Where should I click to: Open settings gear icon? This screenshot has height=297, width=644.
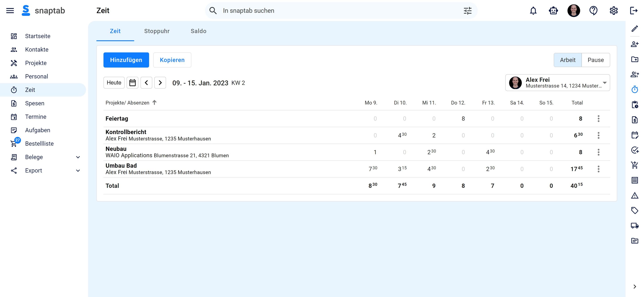point(614,11)
